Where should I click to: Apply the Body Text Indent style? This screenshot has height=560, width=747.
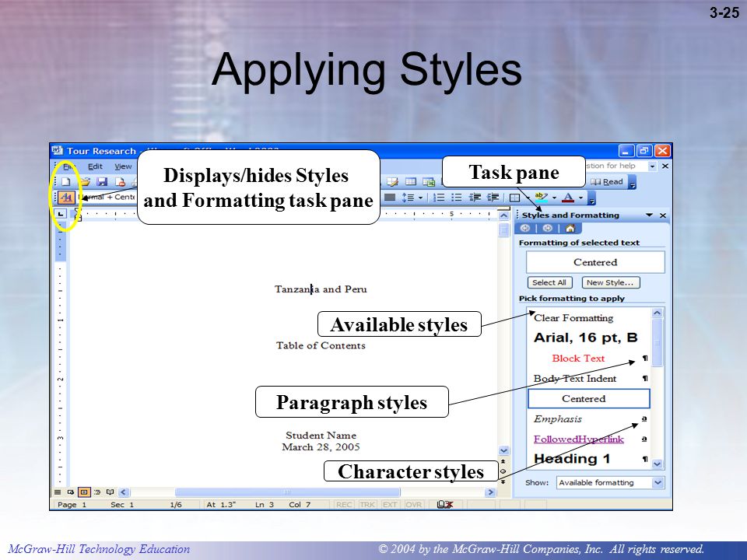[x=589, y=379]
